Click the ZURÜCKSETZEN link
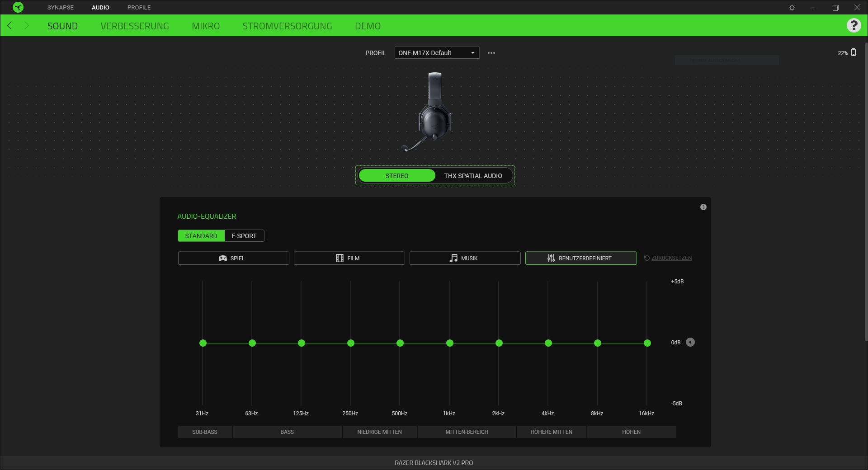This screenshot has height=470, width=868. tap(668, 258)
